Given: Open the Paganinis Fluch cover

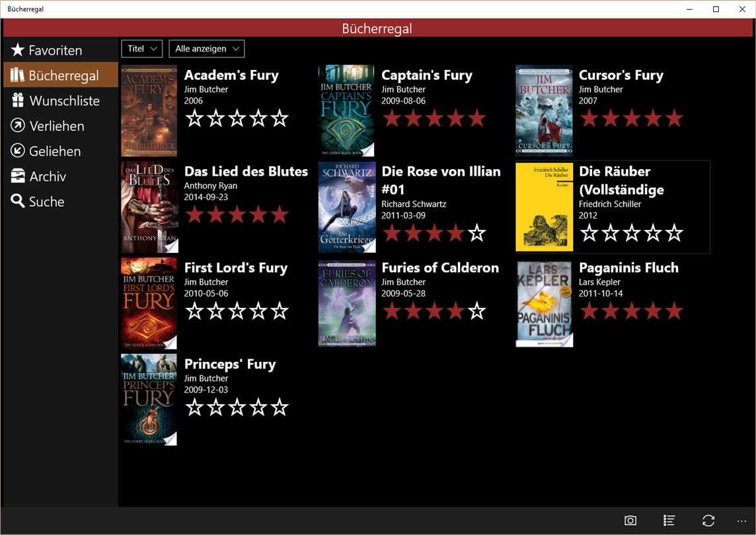Looking at the screenshot, I should pyautogui.click(x=545, y=304).
